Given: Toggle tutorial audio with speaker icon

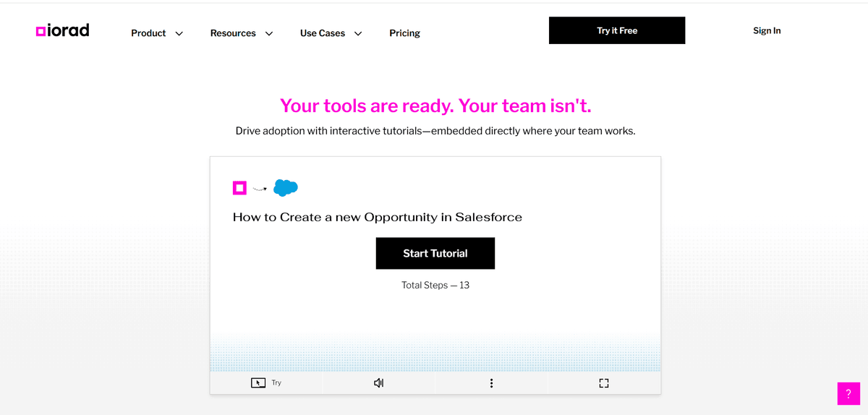Looking at the screenshot, I should point(379,383).
